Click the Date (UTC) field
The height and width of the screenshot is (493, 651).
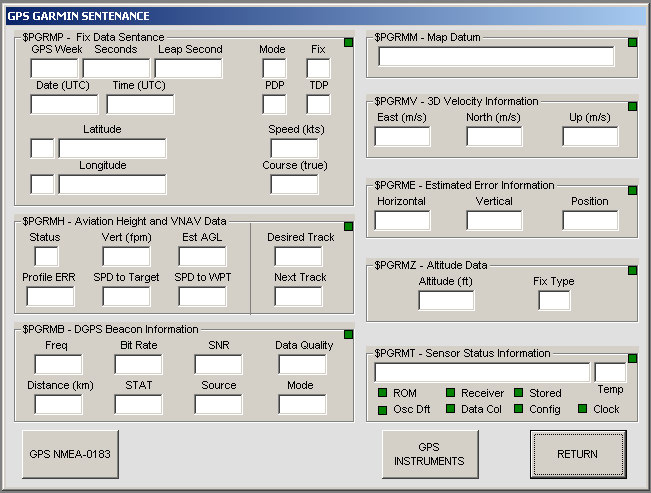click(64, 104)
